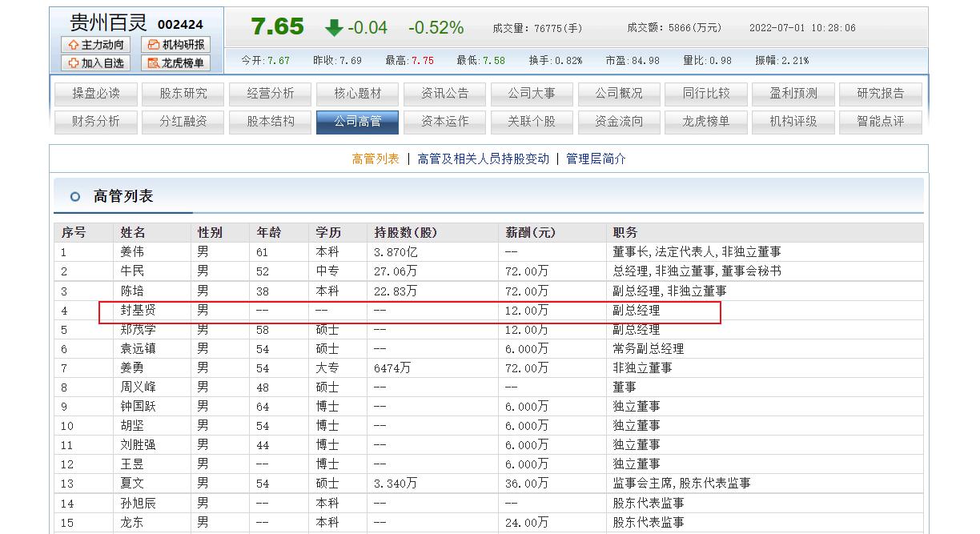
Task: Switch to the 公司高管 tab
Action: (x=357, y=122)
